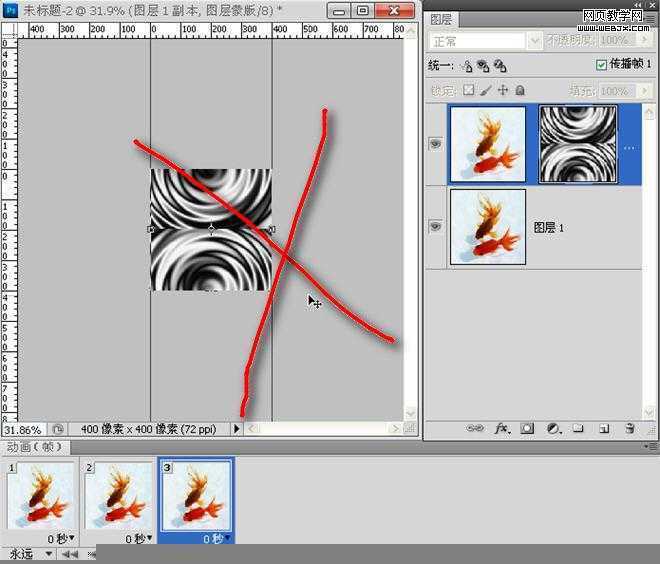Click the rewind to first frame button
The width and height of the screenshot is (660, 564).
pos(69,555)
